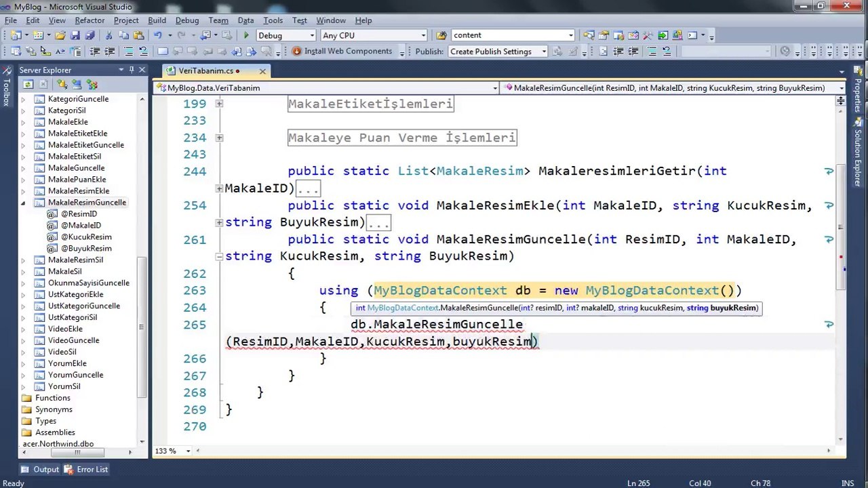Save the current file with Save icon
The image size is (868, 488).
point(75,35)
